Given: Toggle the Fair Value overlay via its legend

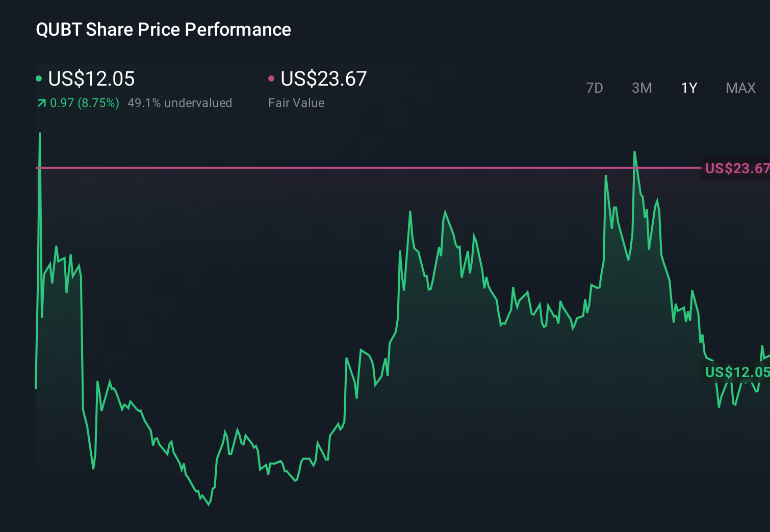Looking at the screenshot, I should click(272, 78).
